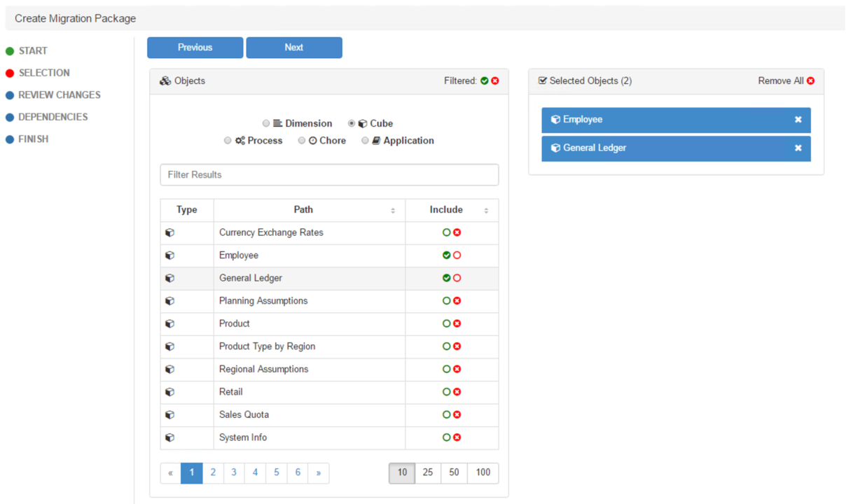Show 25 results per page
The image size is (851, 504).
point(427,472)
